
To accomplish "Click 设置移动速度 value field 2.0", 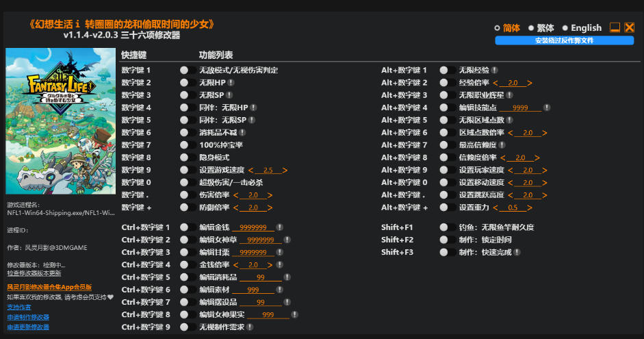I will 528,182.
